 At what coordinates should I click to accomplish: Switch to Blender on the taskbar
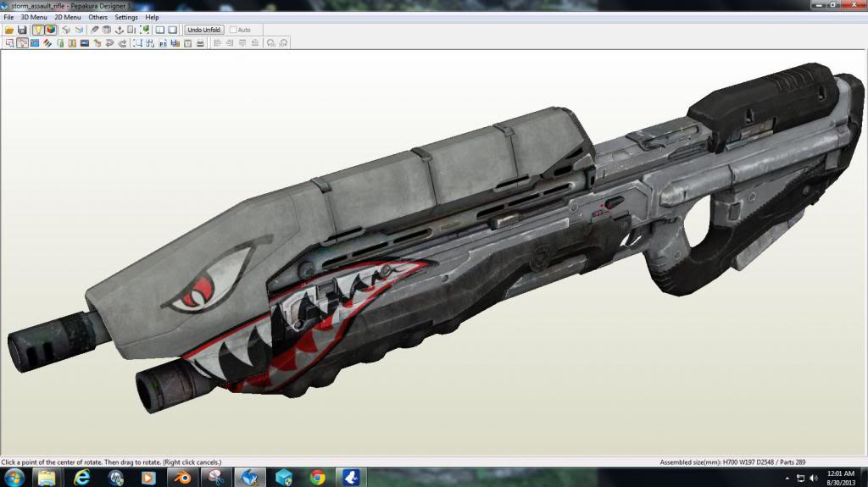[182, 477]
